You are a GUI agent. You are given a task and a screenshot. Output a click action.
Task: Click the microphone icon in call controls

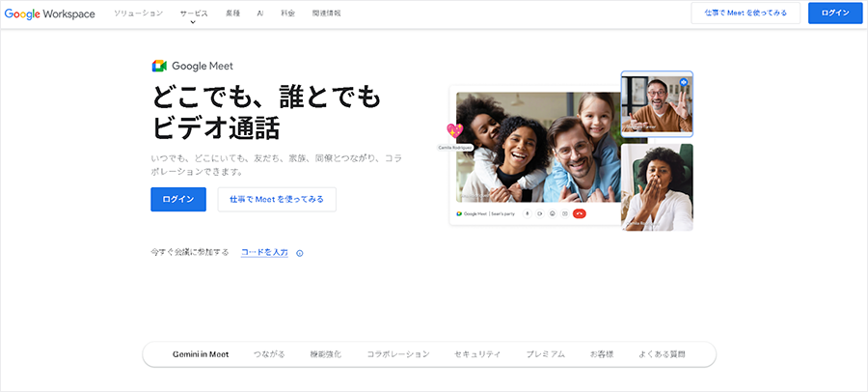[x=528, y=212]
